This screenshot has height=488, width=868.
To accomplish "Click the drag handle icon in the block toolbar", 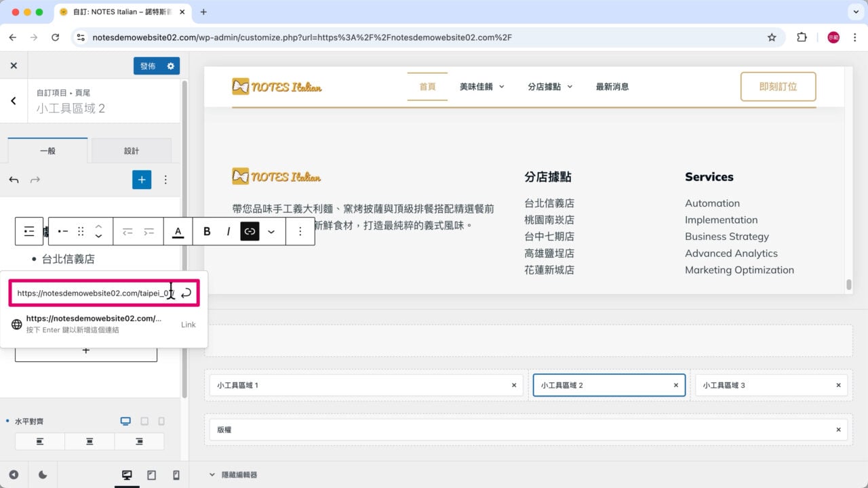I will click(80, 231).
